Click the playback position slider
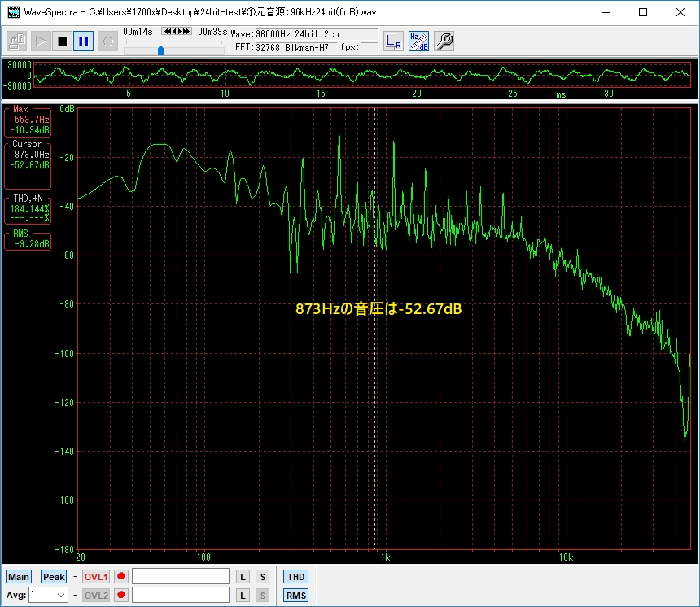Image resolution: width=700 pixels, height=607 pixels. tap(161, 50)
